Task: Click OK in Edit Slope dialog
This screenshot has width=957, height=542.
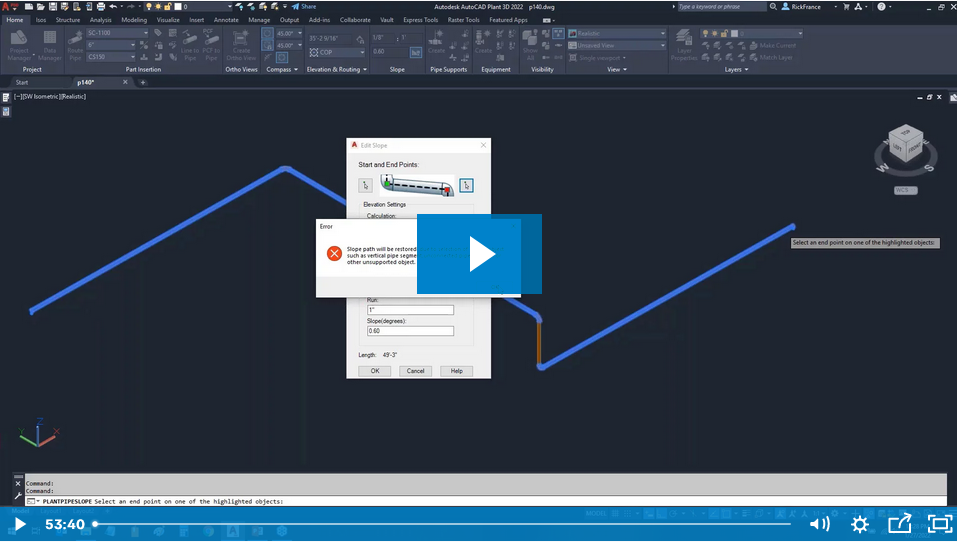Action: 375,371
